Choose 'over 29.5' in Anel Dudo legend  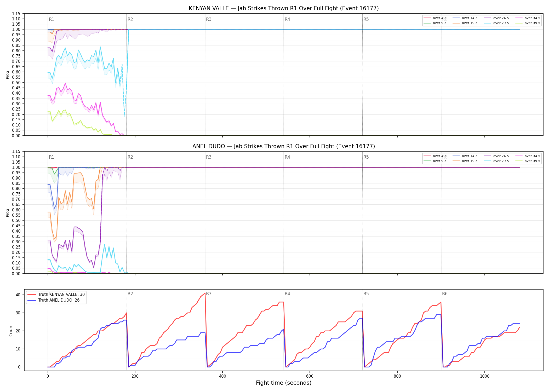(x=496, y=161)
